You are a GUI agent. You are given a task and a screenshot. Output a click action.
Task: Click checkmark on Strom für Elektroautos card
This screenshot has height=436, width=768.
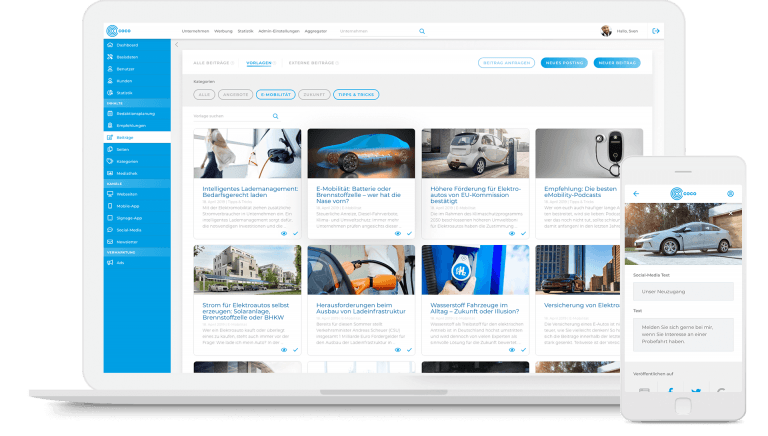295,350
